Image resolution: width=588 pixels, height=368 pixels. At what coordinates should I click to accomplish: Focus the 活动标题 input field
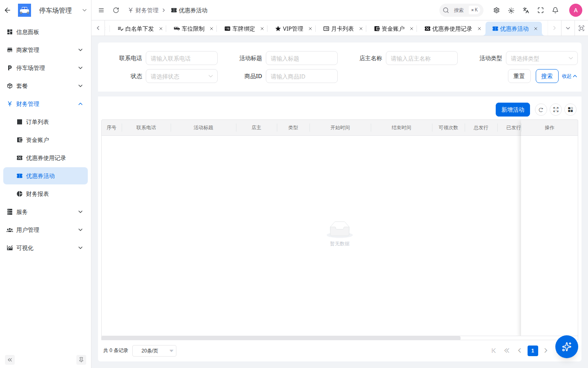[x=302, y=58]
